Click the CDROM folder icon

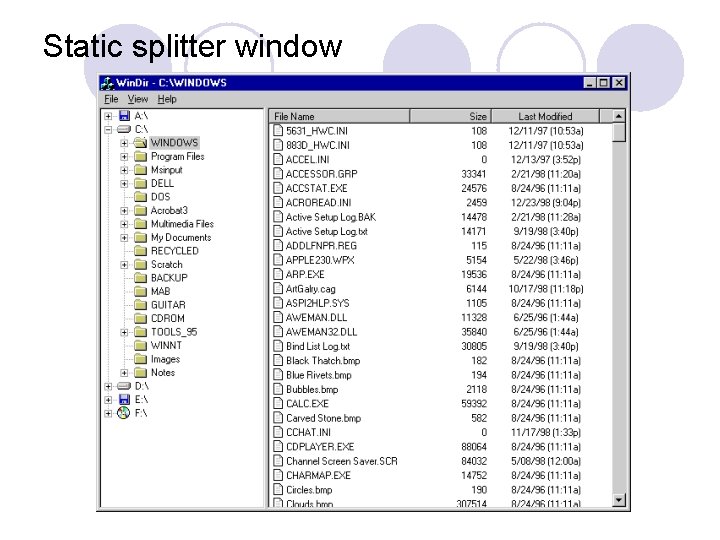click(140, 319)
